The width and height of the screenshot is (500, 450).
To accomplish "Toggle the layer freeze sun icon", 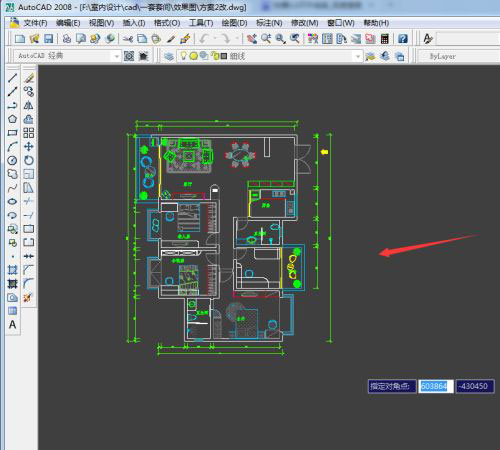I will click(x=193, y=56).
